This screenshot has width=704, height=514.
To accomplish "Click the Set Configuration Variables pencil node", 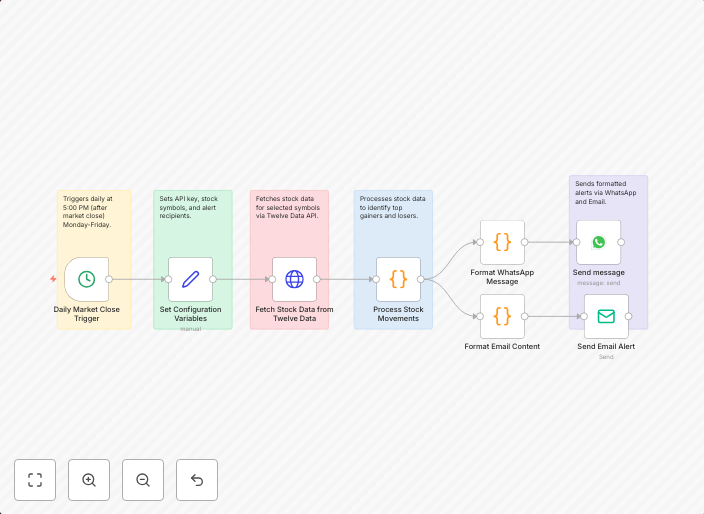I will point(190,279).
